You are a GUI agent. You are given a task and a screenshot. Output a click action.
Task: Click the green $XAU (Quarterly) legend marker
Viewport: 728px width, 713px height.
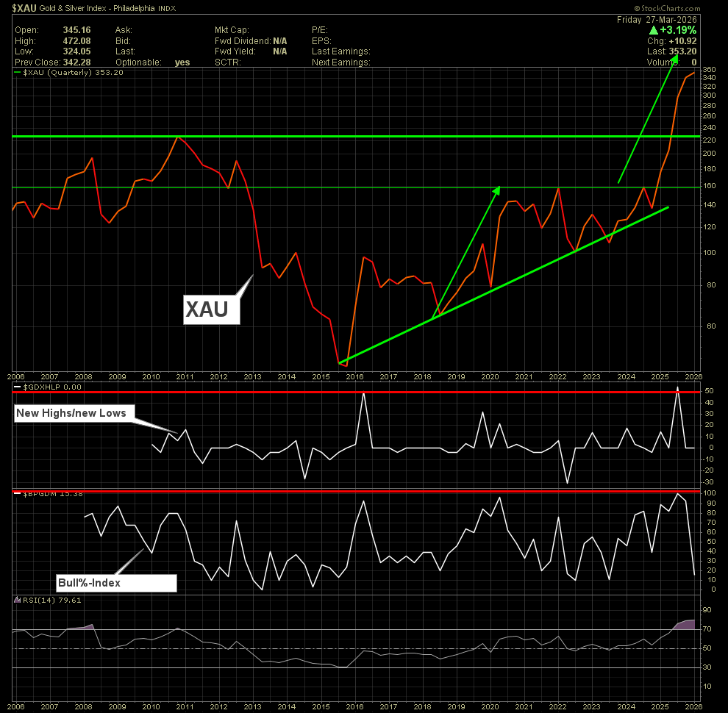(x=17, y=73)
